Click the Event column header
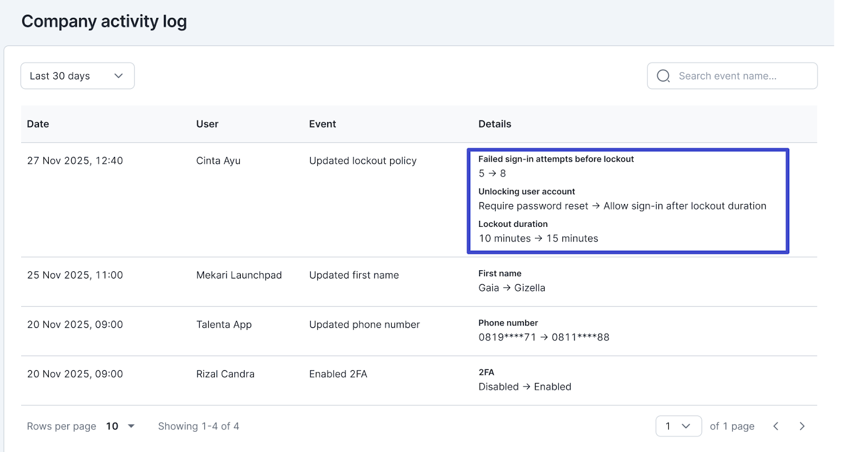 click(x=322, y=124)
